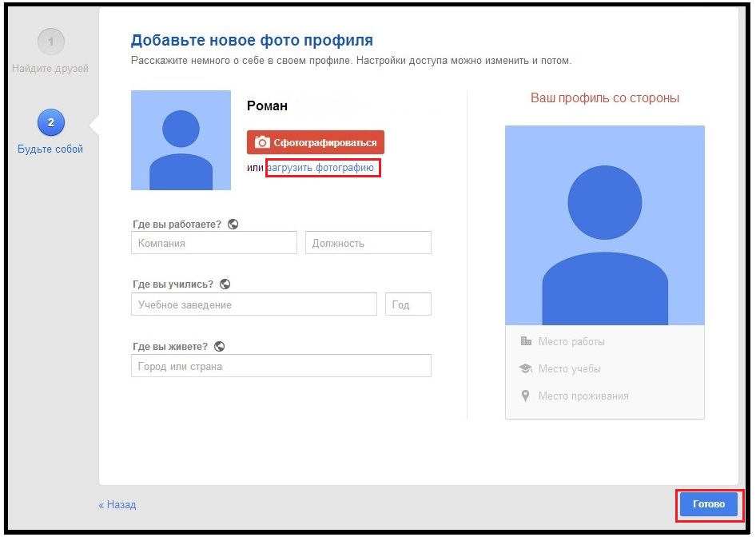Screen dimensions: 756x537
Task: Click the camera icon on Сфотографироваться button
Action: click(x=262, y=142)
